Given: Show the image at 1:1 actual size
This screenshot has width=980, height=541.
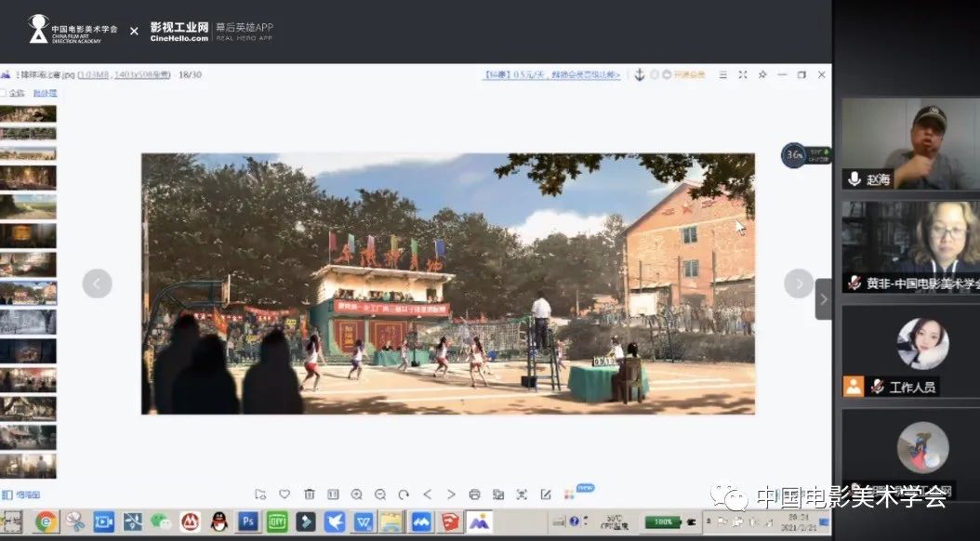Looking at the screenshot, I should tap(333, 495).
